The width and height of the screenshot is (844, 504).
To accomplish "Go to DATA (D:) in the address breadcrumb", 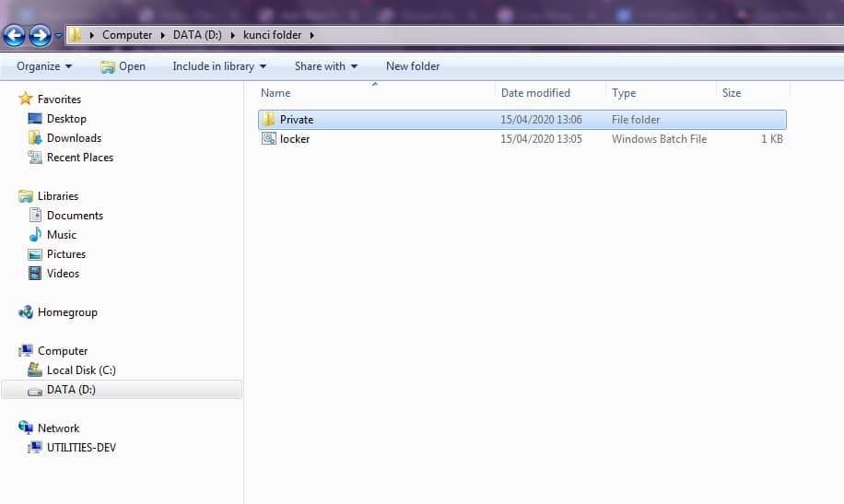I will (197, 35).
